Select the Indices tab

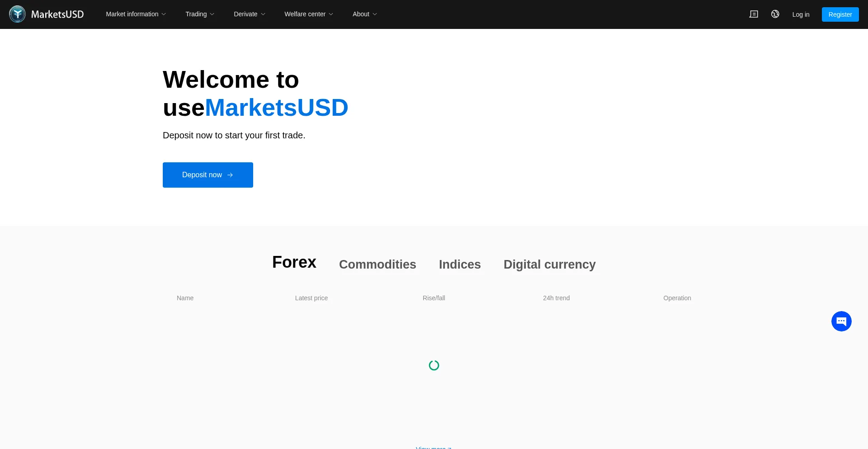(x=459, y=264)
